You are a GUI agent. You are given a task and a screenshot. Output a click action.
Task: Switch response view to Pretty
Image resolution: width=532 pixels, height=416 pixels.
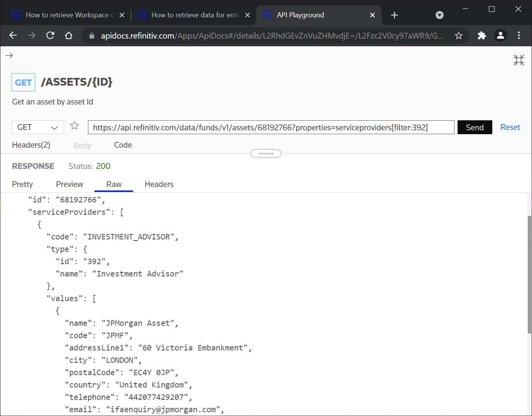22,184
